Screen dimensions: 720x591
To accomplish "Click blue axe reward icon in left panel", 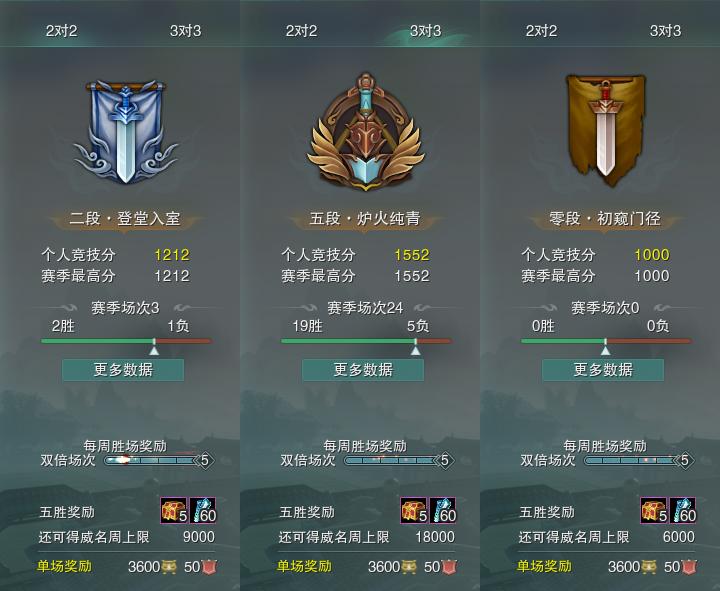I will 202,510.
